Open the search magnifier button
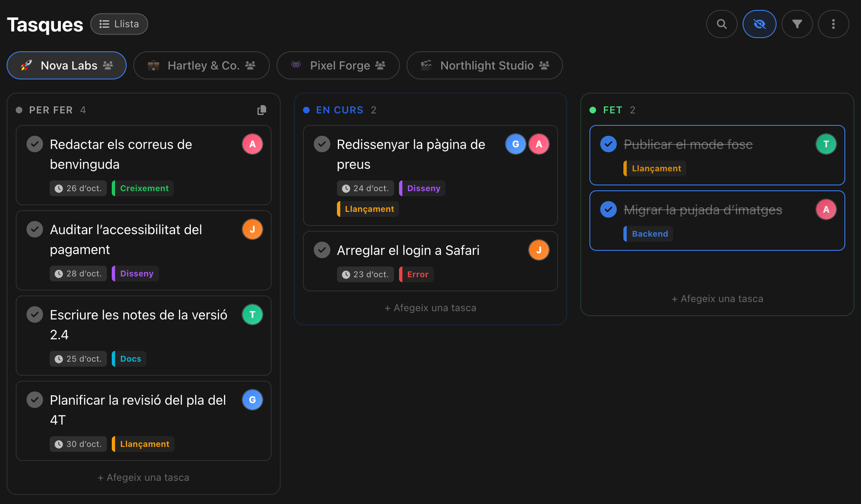 pos(722,24)
